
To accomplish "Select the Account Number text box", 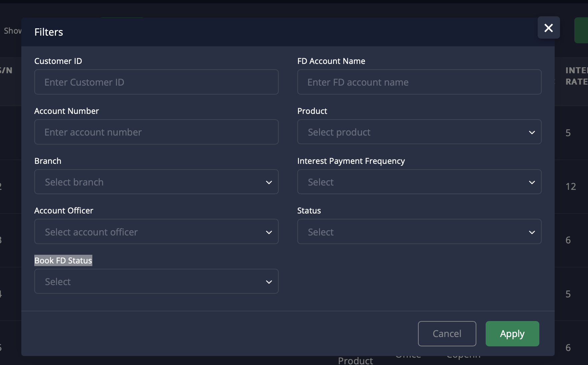I will coord(156,132).
